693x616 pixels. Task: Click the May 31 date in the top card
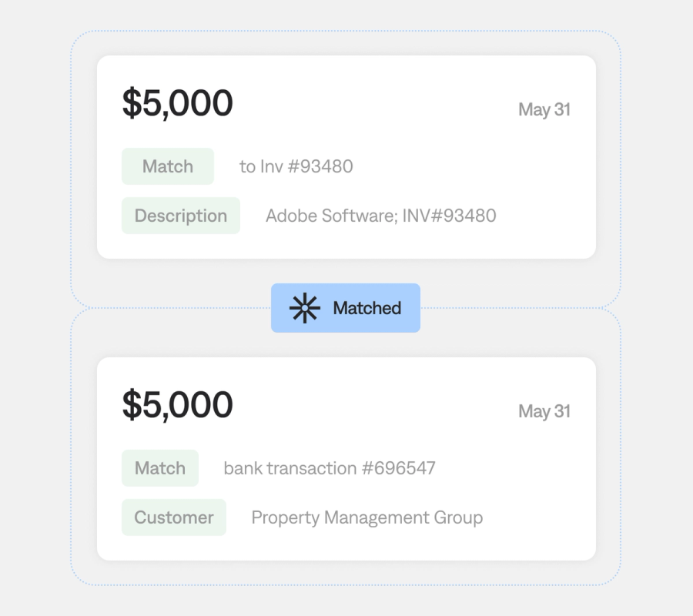(544, 109)
